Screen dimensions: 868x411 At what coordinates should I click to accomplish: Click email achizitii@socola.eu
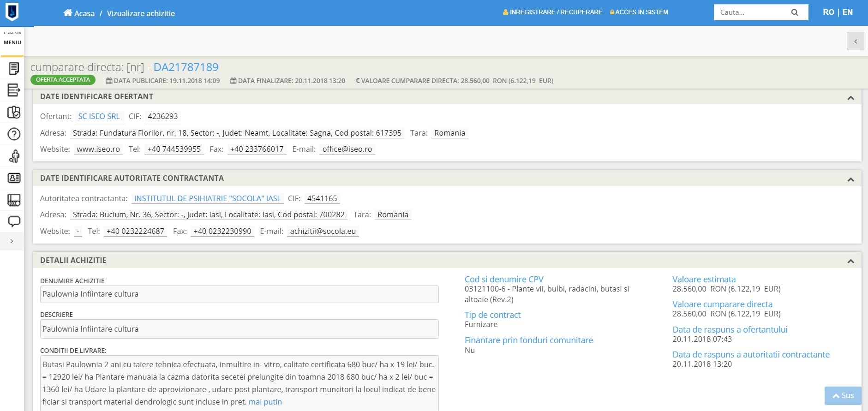tap(323, 231)
